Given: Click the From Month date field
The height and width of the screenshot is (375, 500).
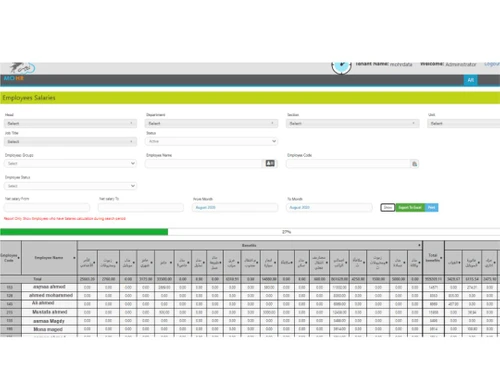Looking at the screenshot, I should [235, 207].
